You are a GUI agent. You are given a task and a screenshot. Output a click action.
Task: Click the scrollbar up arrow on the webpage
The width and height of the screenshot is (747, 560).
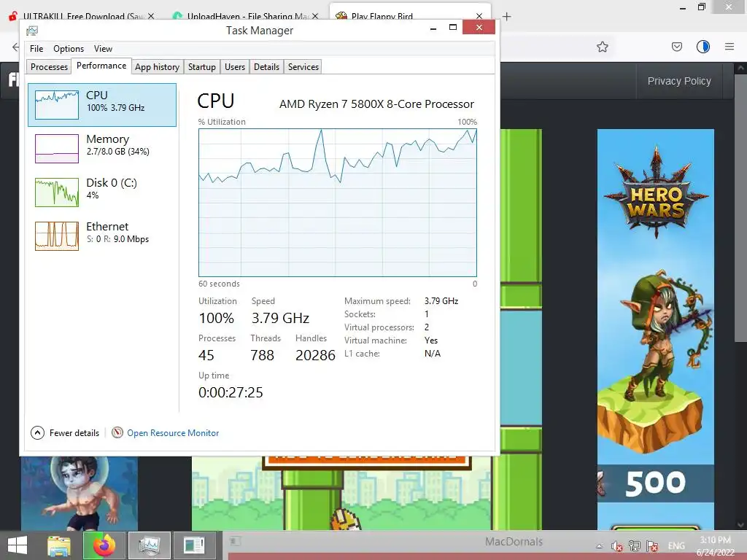tap(740, 68)
